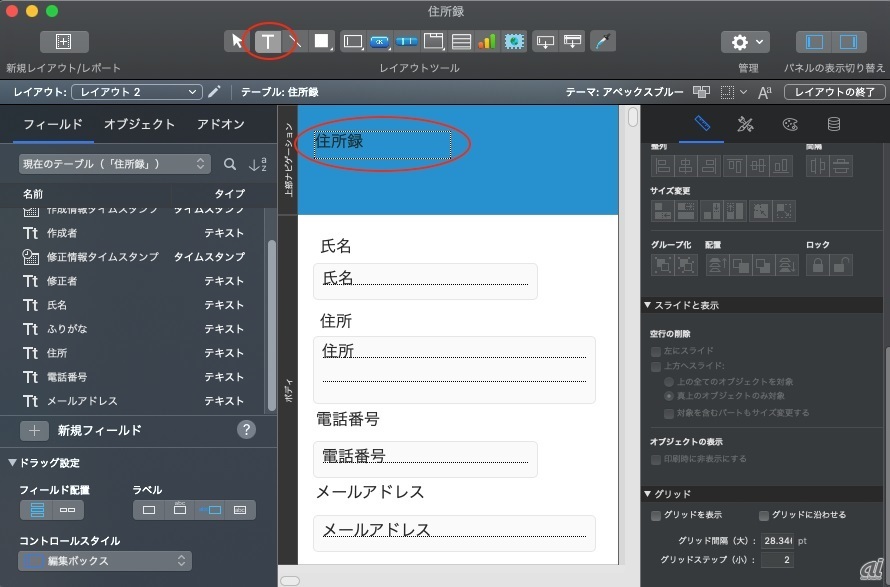Click the 新規フィールド plus button
Image resolution: width=890 pixels, height=587 pixels.
click(34, 430)
